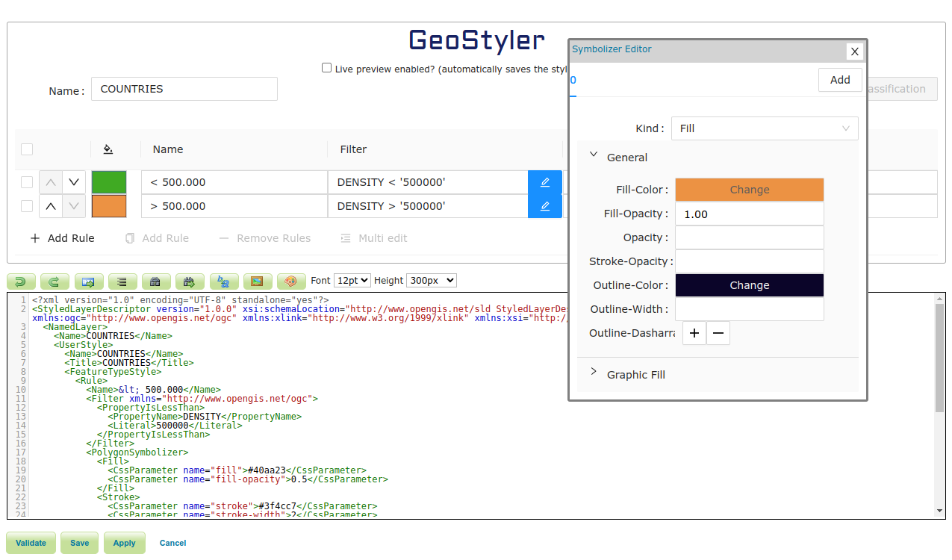Screen dimensions: 952x560
Task: Click the Name column header
Action: coord(168,149)
